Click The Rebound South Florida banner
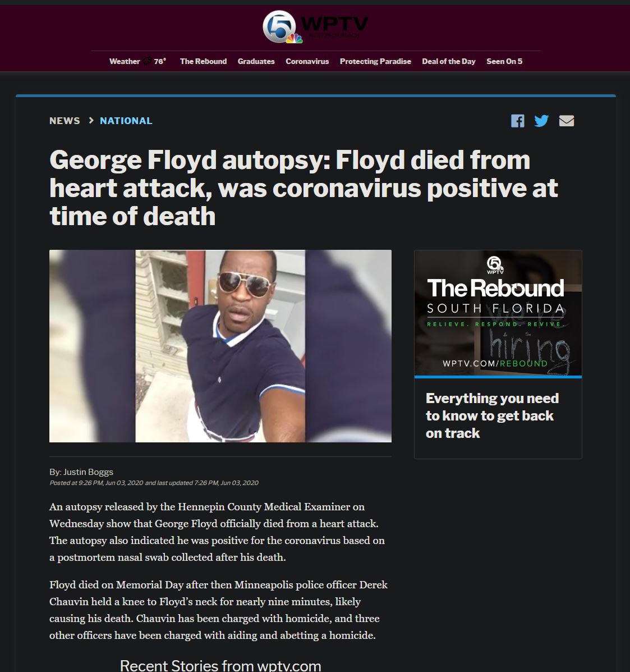 (498, 313)
